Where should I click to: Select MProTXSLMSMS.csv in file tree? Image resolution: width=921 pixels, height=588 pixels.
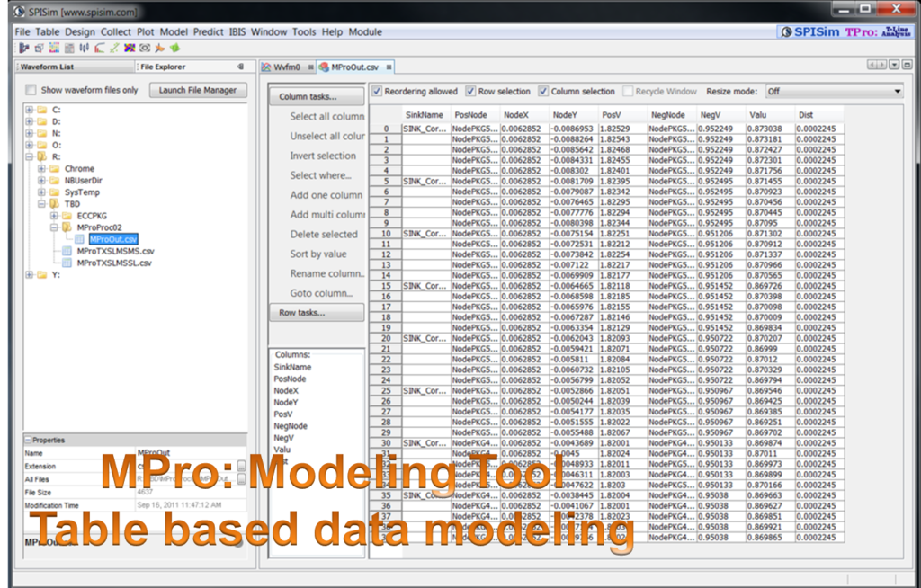click(x=115, y=251)
